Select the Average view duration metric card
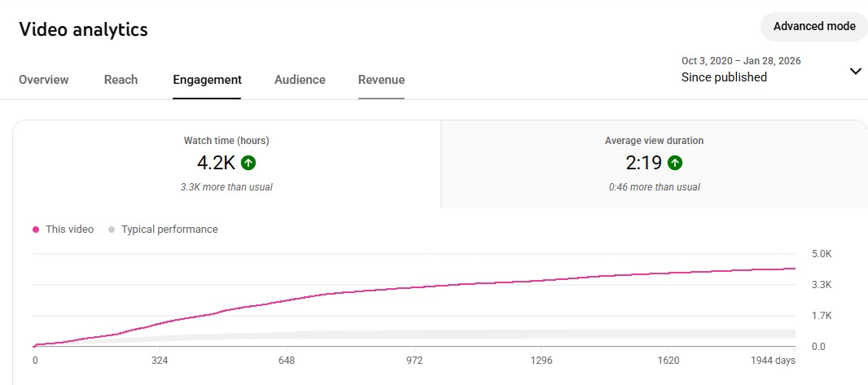This screenshot has height=385, width=868. click(x=654, y=164)
